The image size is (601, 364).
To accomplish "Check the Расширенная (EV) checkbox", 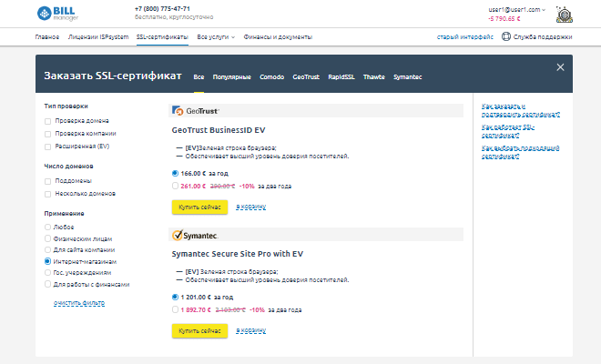I will pos(47,147).
